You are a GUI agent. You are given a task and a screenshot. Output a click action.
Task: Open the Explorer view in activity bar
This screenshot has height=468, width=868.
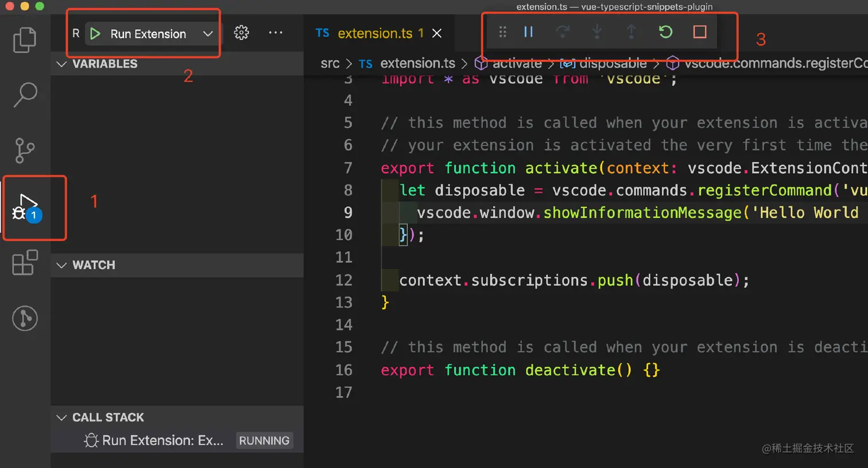pos(25,40)
